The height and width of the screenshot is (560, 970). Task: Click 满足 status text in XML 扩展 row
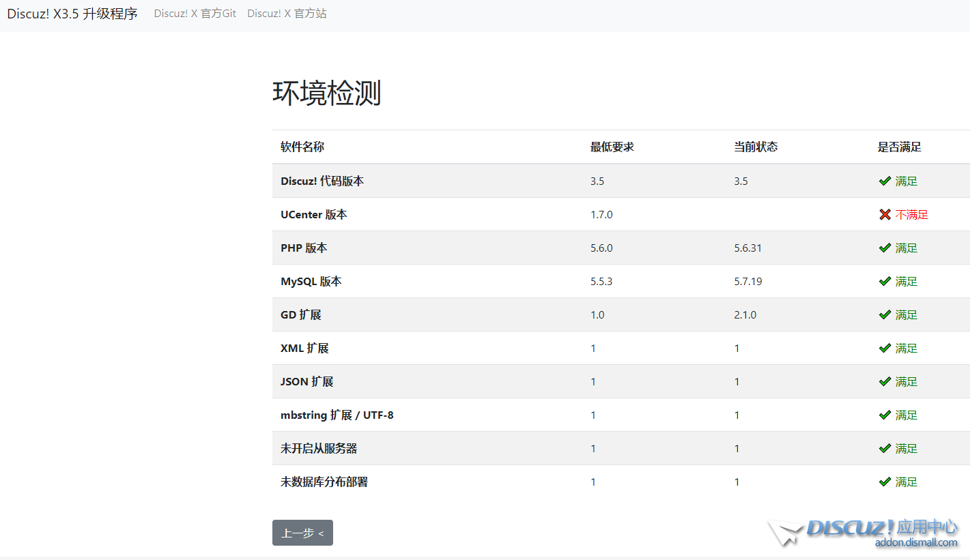[907, 348]
